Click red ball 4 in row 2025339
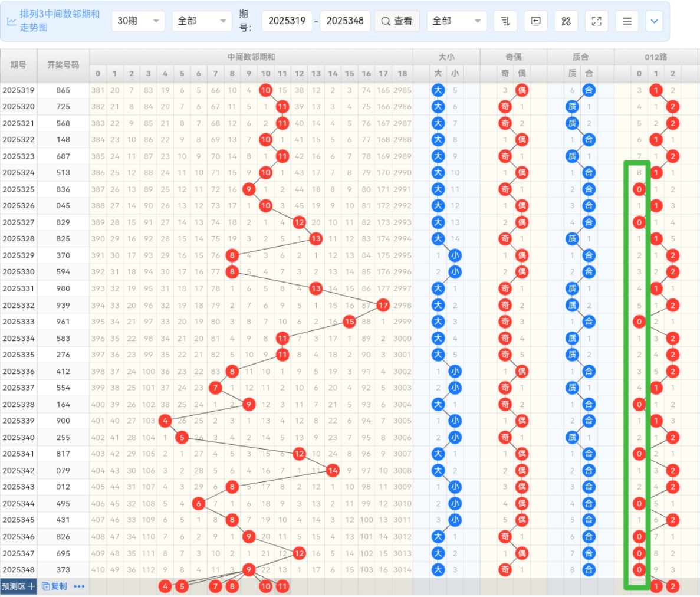Viewport: 700px width, 597px height. pos(165,421)
